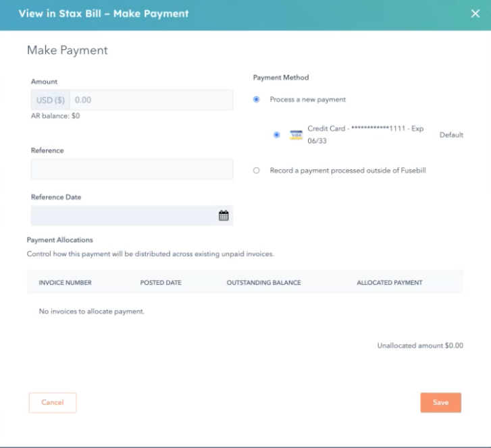Cancel the payment
This screenshot has height=448, width=491.
tap(53, 403)
